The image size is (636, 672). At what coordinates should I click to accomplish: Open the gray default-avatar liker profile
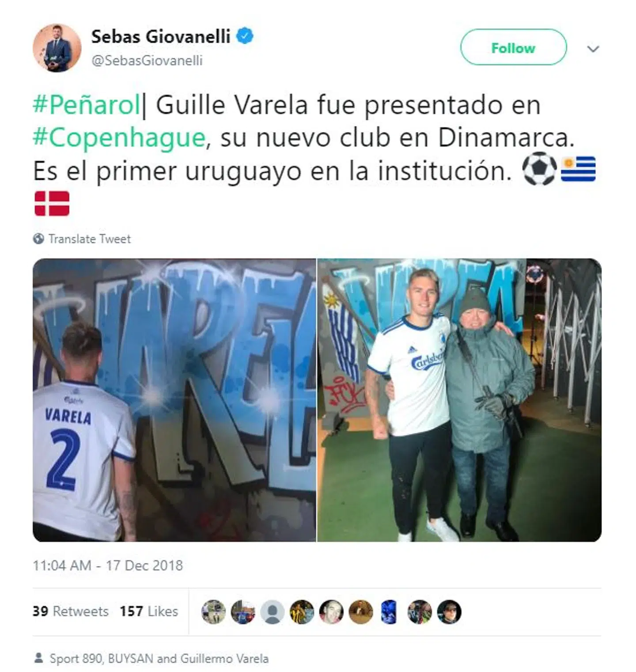[273, 612]
